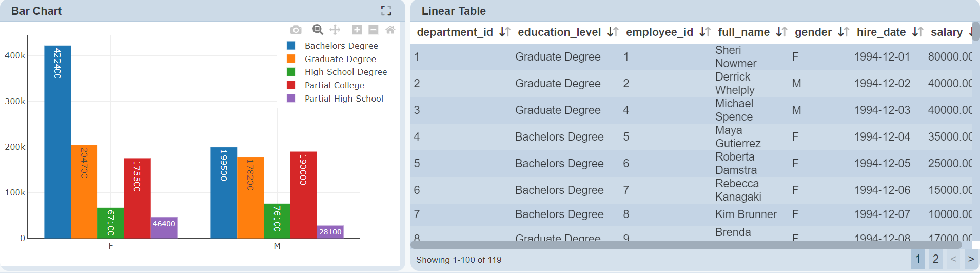Sort table by department_id using its sort arrows

point(505,32)
